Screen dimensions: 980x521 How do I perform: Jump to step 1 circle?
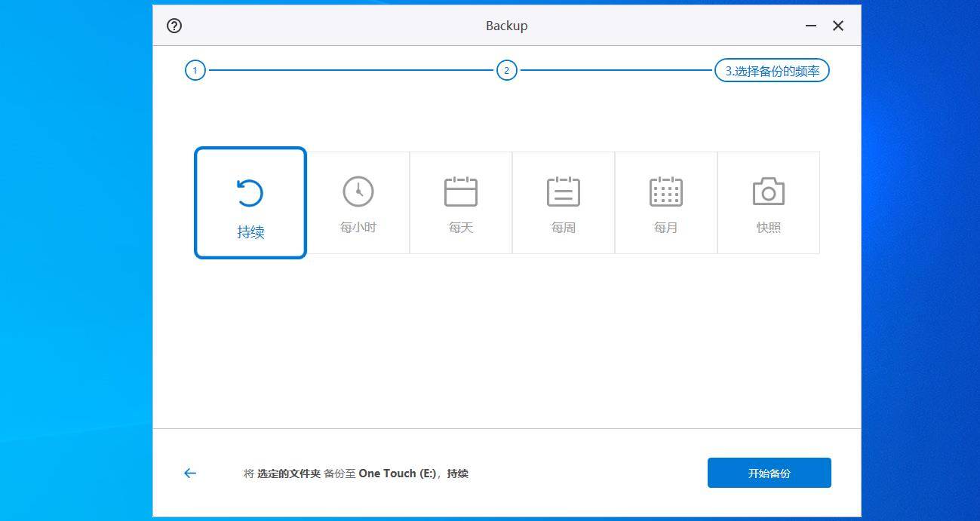point(195,71)
